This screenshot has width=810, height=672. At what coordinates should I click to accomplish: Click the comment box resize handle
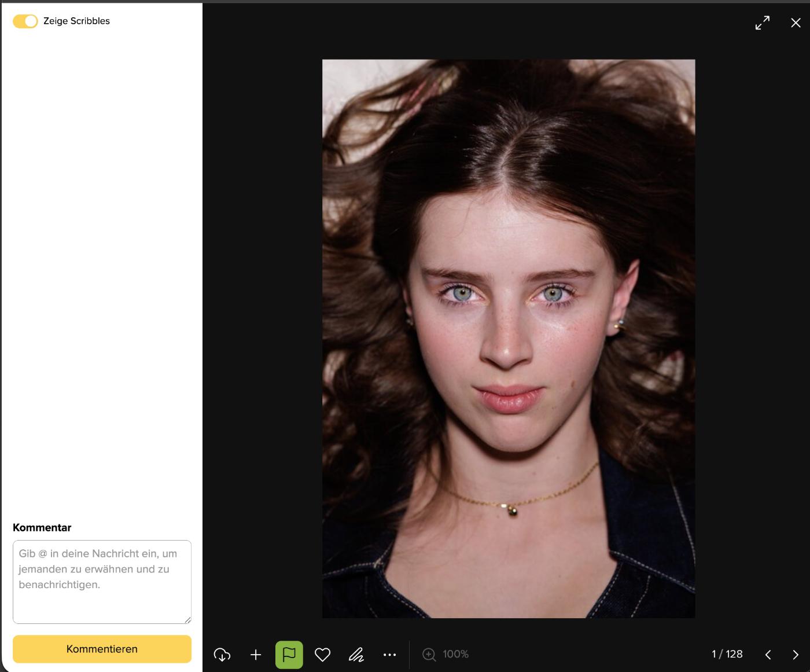187,620
